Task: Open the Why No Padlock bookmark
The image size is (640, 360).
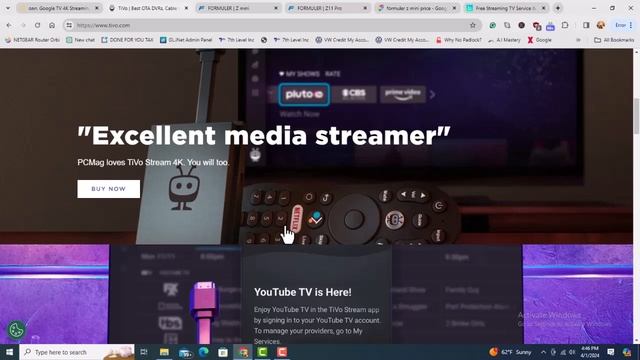Action: pyautogui.click(x=459, y=40)
